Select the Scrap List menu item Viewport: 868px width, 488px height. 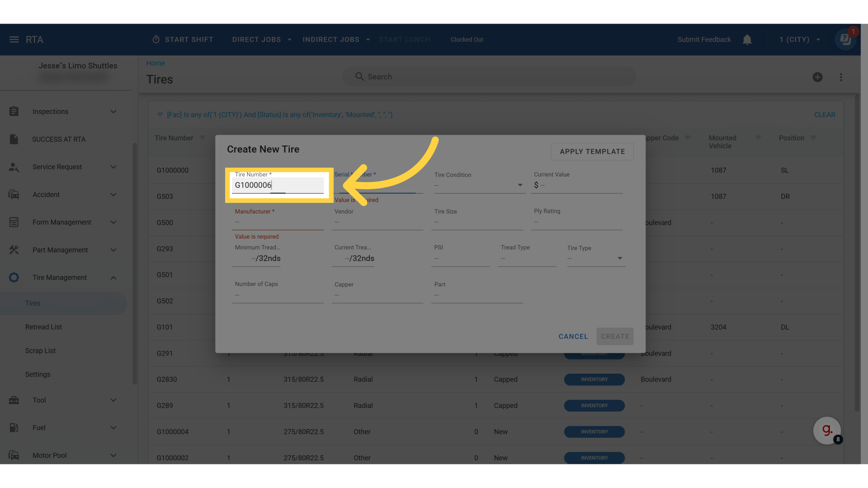(40, 351)
